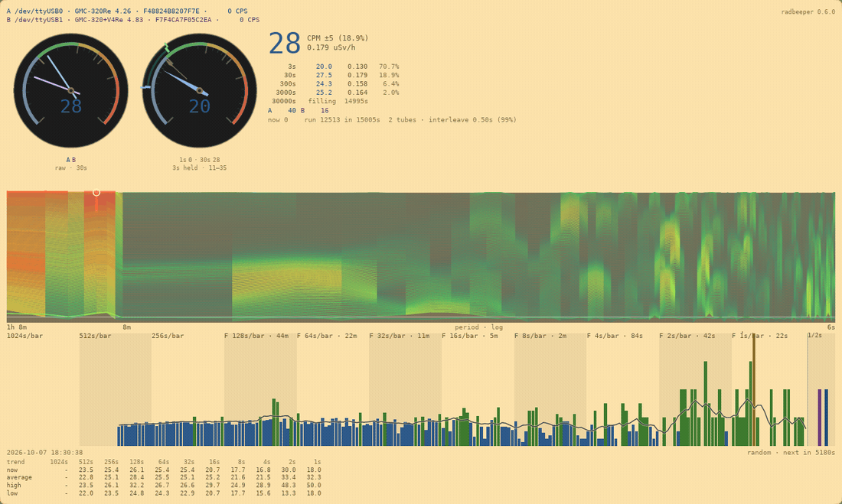The width and height of the screenshot is (842, 504).
Task: Select the 'F 2s/bar · 42s' label
Action: (687, 336)
